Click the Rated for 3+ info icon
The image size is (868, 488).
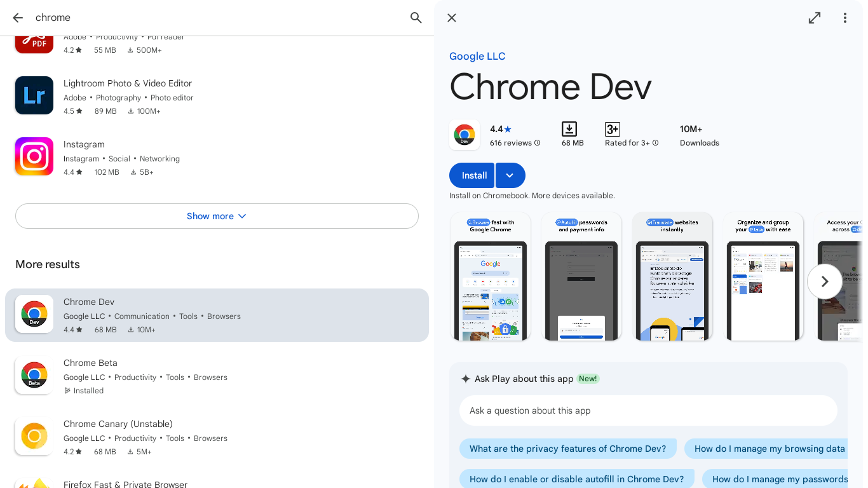(656, 143)
